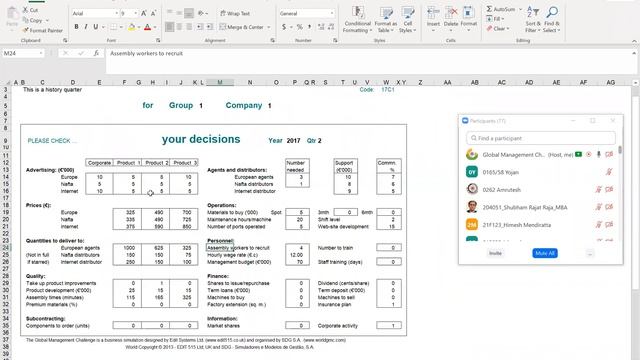The width and height of the screenshot is (640, 360).
Task: Open Cell Styles gallery
Action: (x=407, y=20)
